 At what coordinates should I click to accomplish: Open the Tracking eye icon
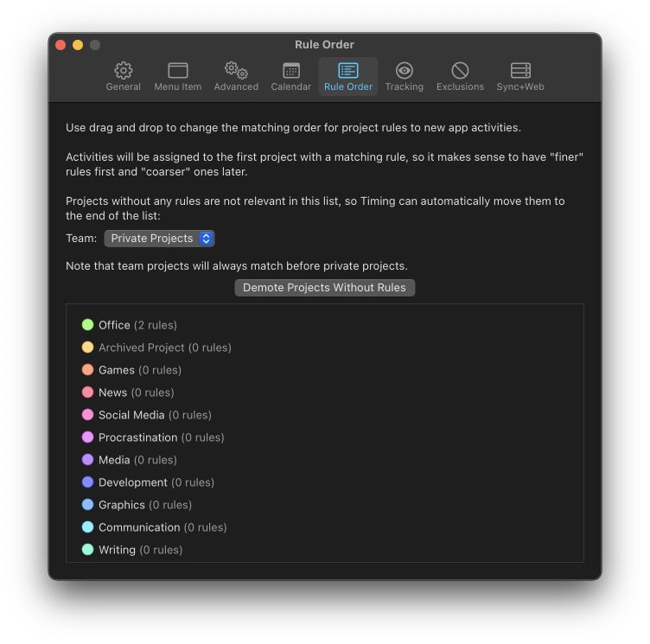pyautogui.click(x=405, y=71)
